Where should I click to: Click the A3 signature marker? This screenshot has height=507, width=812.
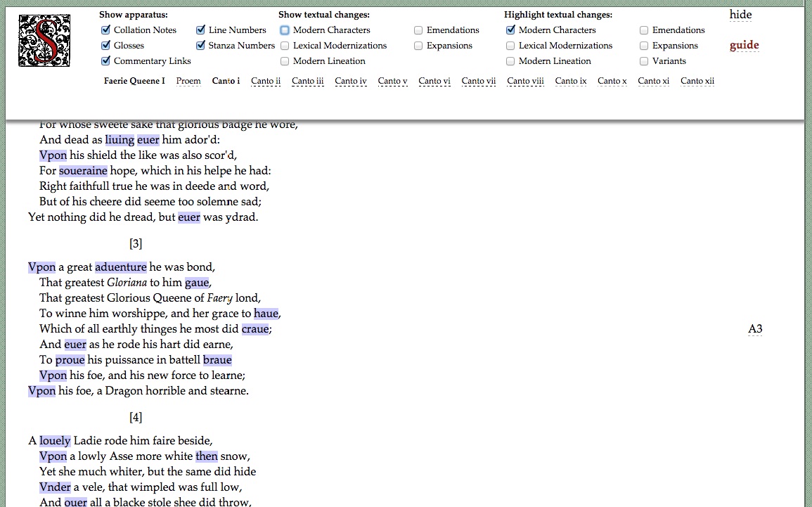(x=755, y=329)
